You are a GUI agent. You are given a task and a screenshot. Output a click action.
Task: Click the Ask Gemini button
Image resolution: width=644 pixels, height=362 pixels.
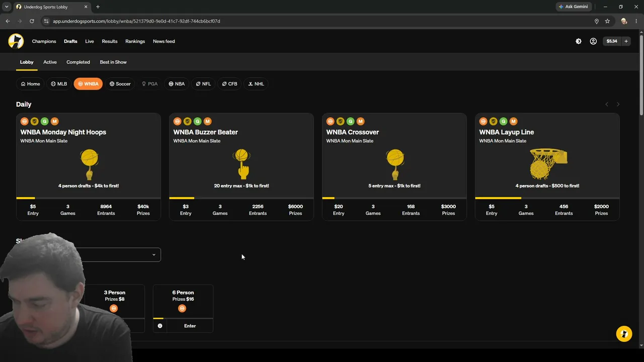point(573,7)
